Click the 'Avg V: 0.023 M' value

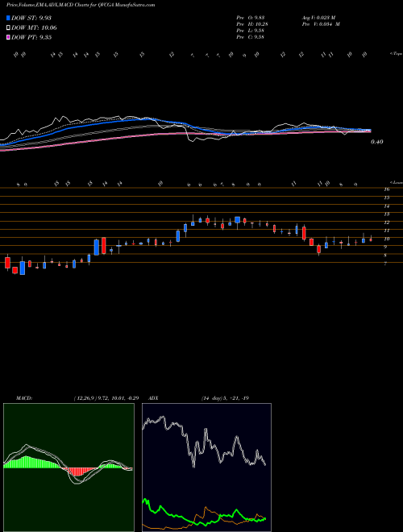(318, 18)
